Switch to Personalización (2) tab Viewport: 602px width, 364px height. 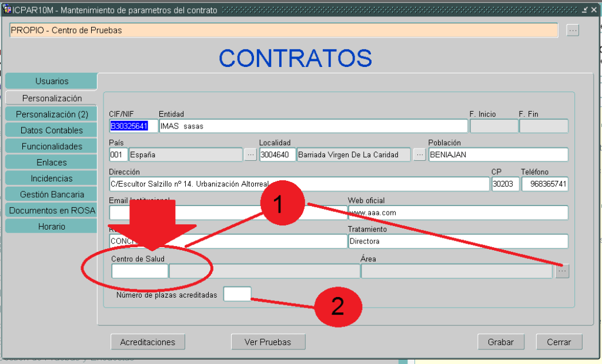click(51, 114)
